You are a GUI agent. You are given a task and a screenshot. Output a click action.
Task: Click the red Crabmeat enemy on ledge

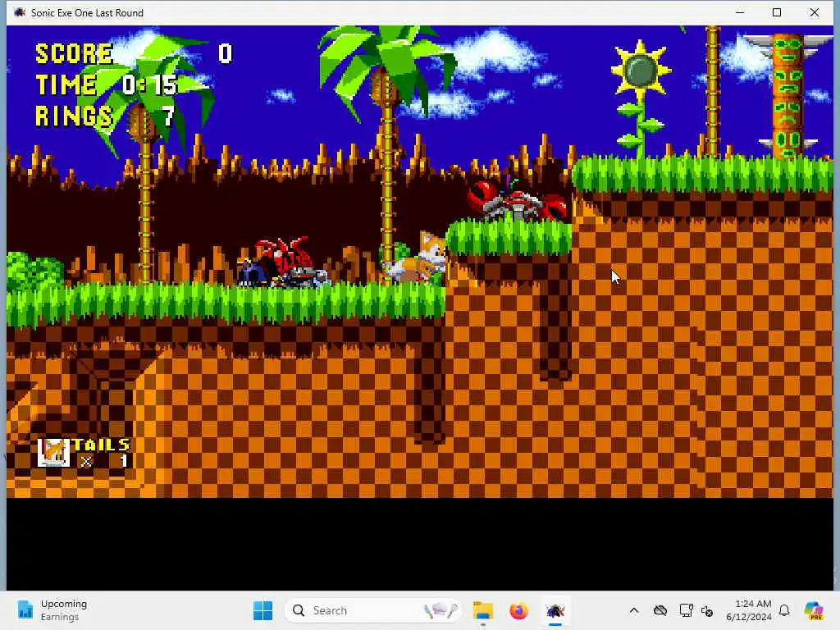click(517, 201)
